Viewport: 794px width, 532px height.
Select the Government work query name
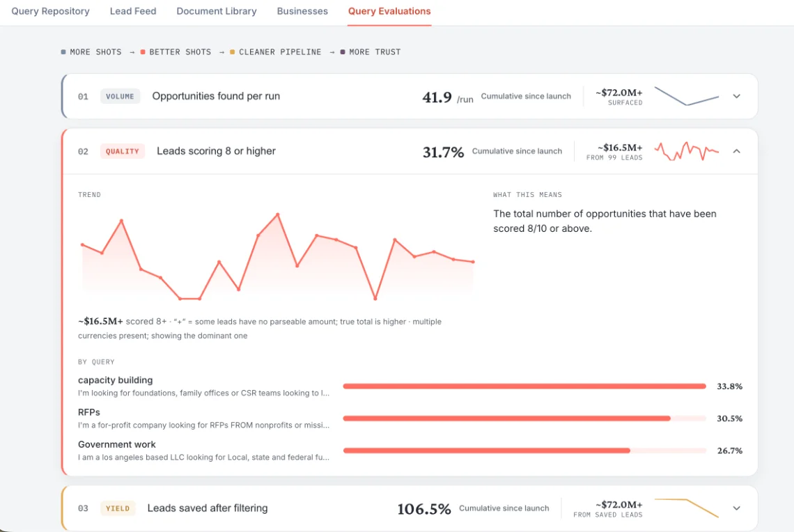coord(117,444)
